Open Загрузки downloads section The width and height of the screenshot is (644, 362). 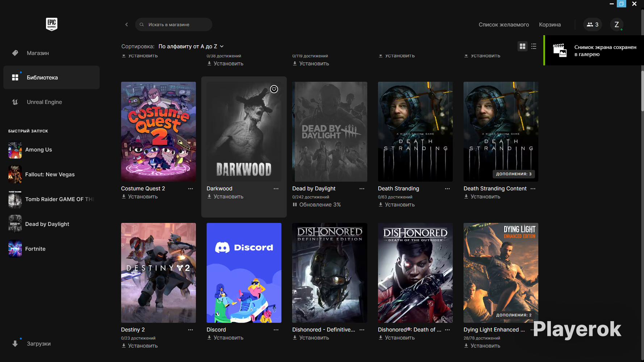(x=51, y=344)
